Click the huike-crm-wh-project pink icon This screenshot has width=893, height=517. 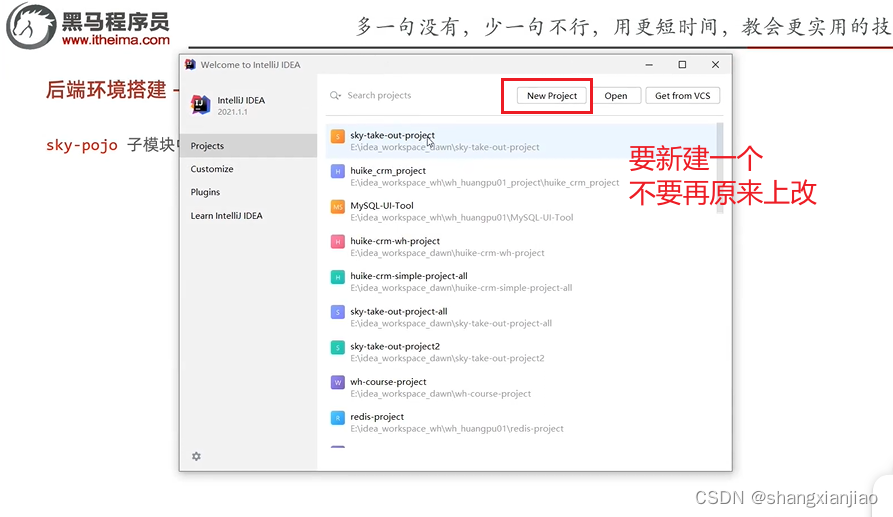click(338, 241)
